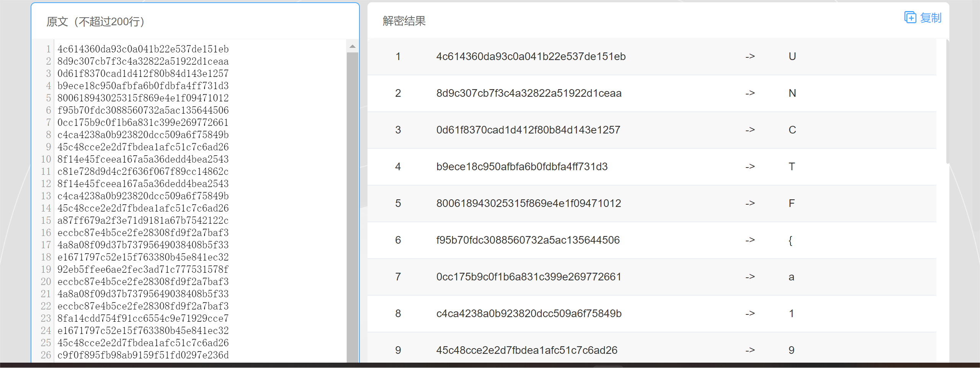This screenshot has width=980, height=368.
Task: Click decrypted value T in row 4
Action: (792, 167)
